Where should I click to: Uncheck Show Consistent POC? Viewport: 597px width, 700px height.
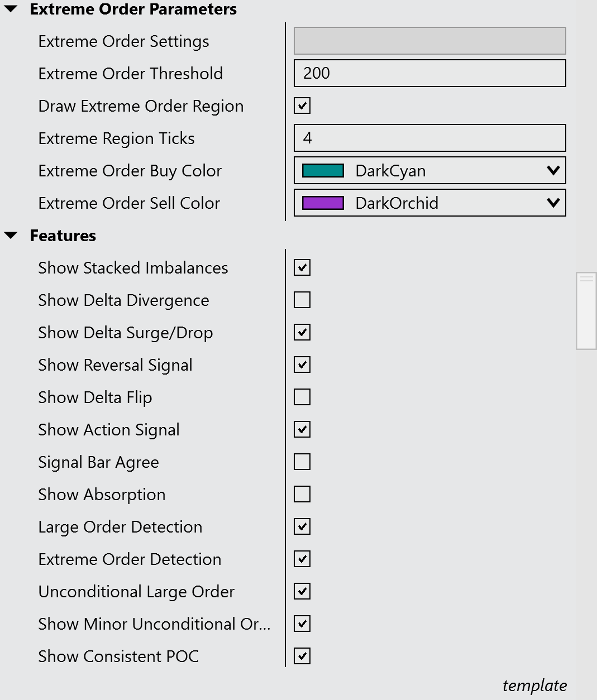(x=302, y=656)
